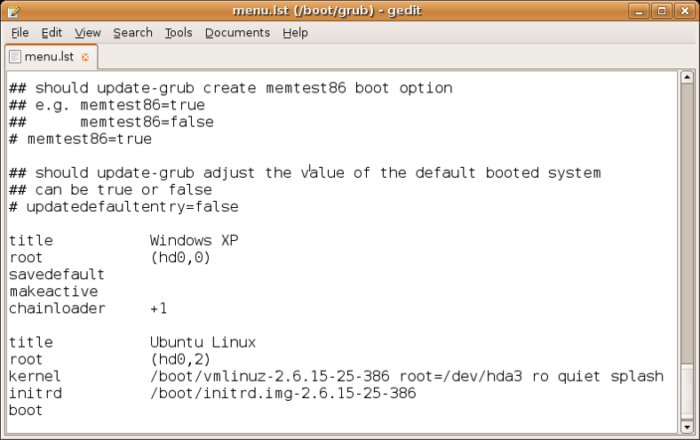Select the menu.lst document tab
Screen dimensions: 700x440
click(51, 57)
